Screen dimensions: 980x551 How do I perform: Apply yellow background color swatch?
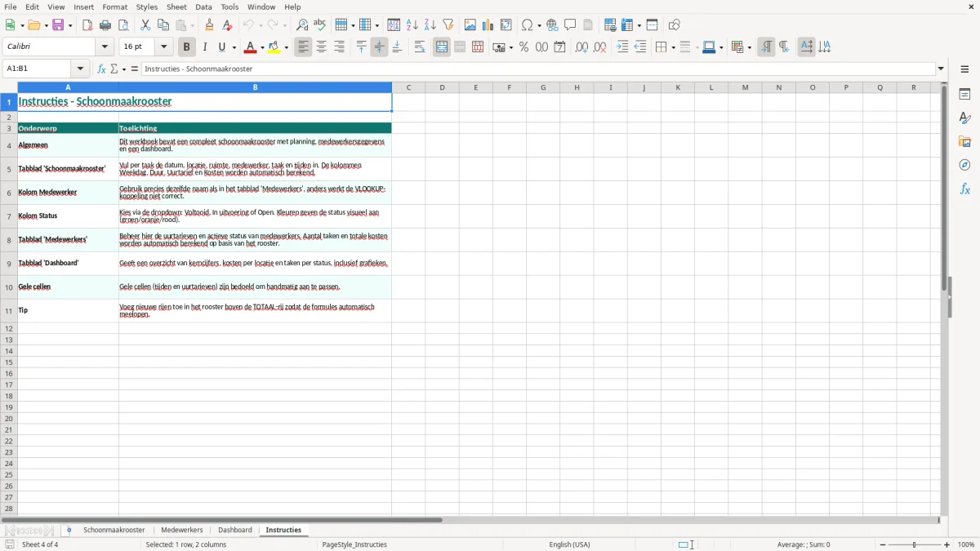(x=274, y=47)
